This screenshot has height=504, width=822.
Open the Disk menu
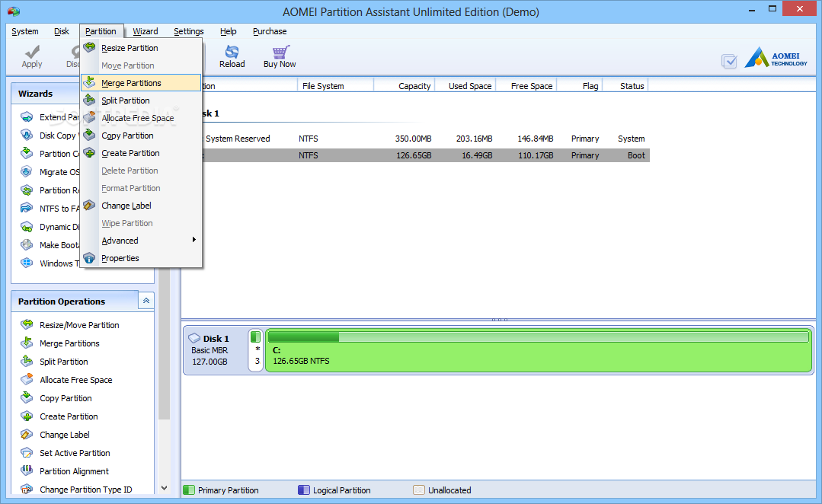(x=62, y=31)
